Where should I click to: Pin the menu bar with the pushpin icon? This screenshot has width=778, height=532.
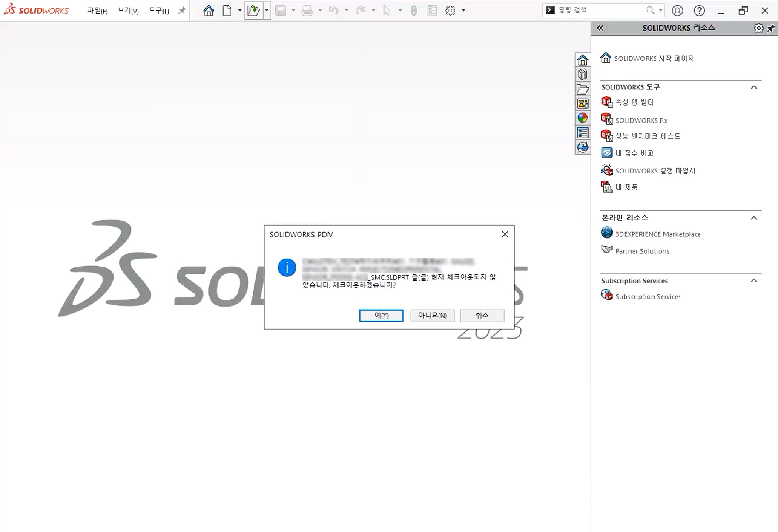pos(182,10)
